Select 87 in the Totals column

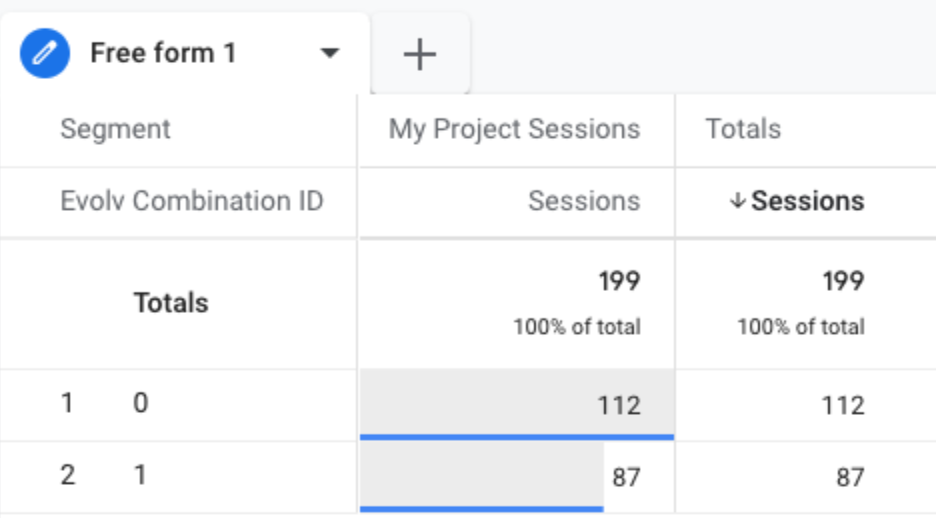pyautogui.click(x=849, y=477)
